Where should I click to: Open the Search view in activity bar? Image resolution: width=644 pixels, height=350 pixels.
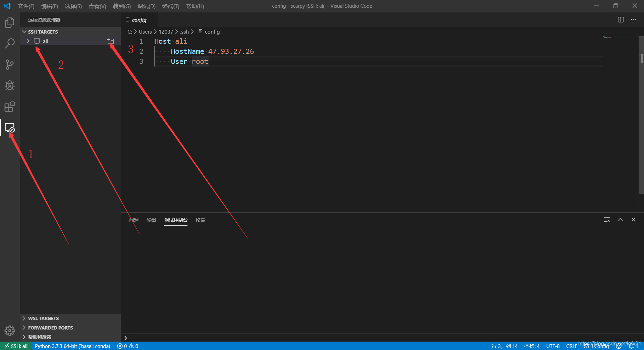tap(10, 43)
